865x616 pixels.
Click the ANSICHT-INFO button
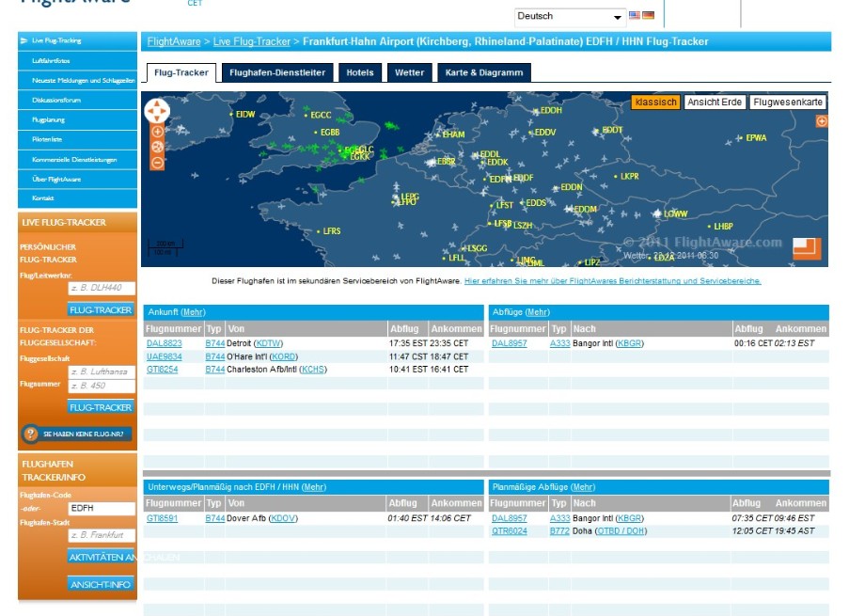[101, 584]
